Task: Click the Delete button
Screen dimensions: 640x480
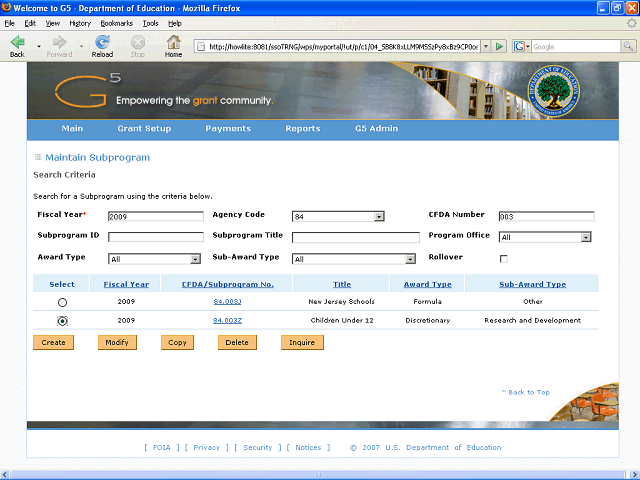Action: [237, 342]
